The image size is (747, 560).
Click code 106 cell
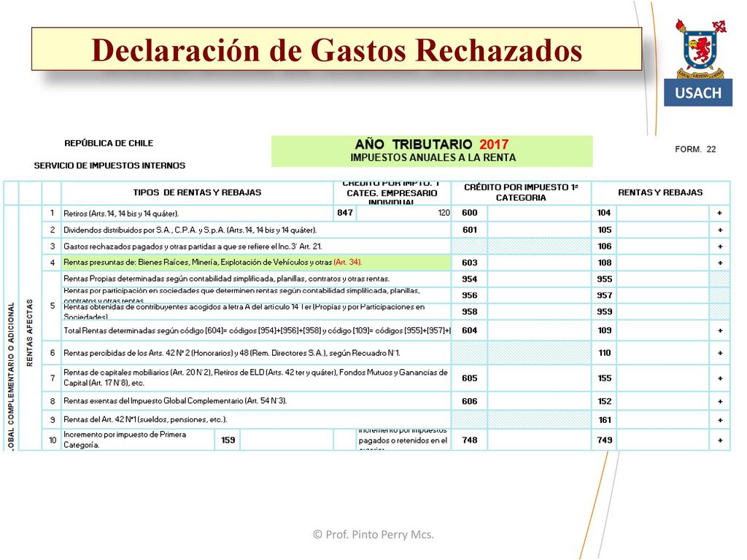coord(604,246)
